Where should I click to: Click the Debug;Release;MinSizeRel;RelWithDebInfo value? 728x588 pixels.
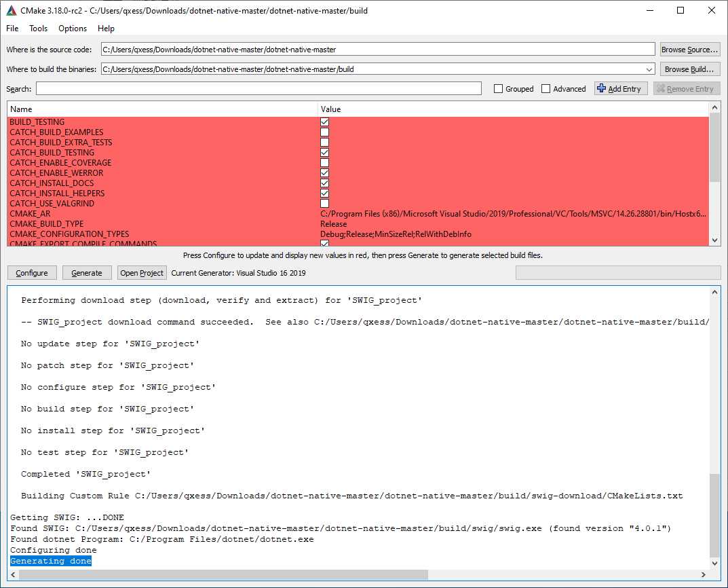pyautogui.click(x=396, y=234)
